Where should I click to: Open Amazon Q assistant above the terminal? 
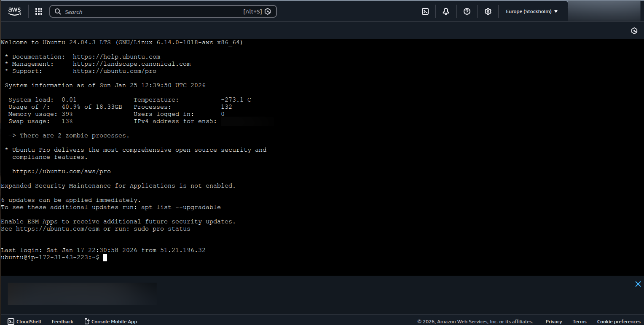pyautogui.click(x=634, y=31)
